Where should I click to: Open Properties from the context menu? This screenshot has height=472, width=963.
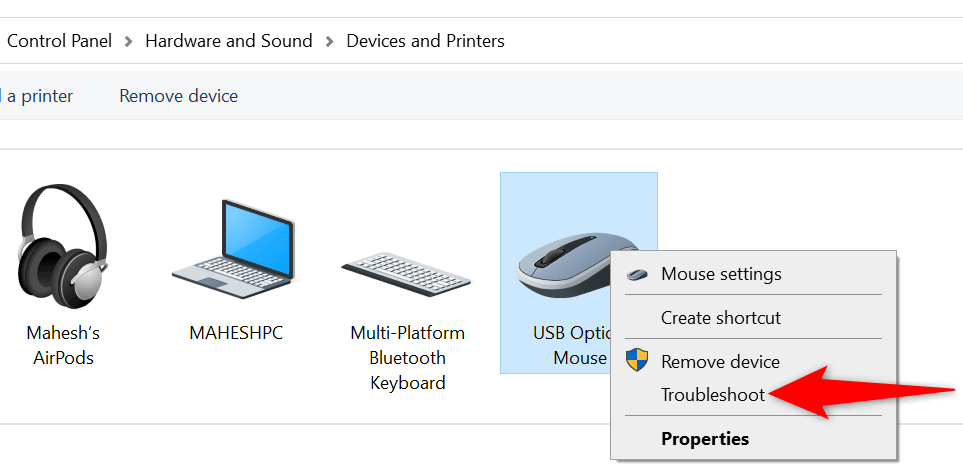click(704, 439)
